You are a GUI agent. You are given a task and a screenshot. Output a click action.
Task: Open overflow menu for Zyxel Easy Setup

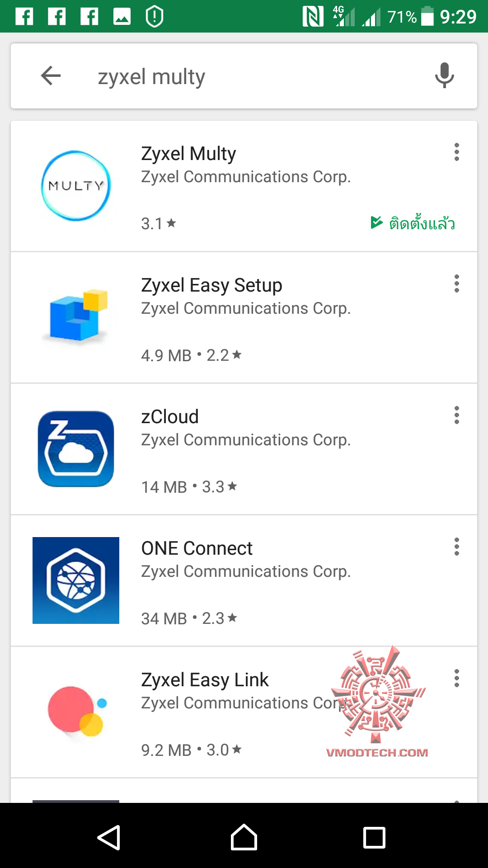(x=457, y=284)
